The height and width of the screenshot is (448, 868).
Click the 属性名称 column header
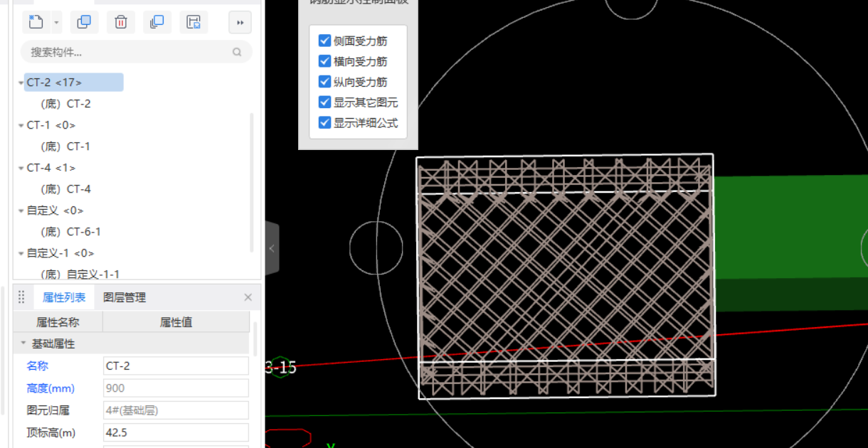click(x=58, y=322)
